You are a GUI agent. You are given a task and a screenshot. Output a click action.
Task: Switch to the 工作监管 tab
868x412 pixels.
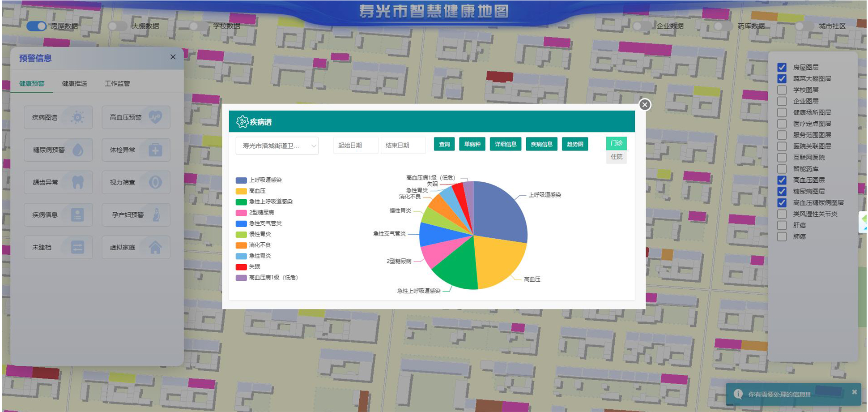coord(117,84)
